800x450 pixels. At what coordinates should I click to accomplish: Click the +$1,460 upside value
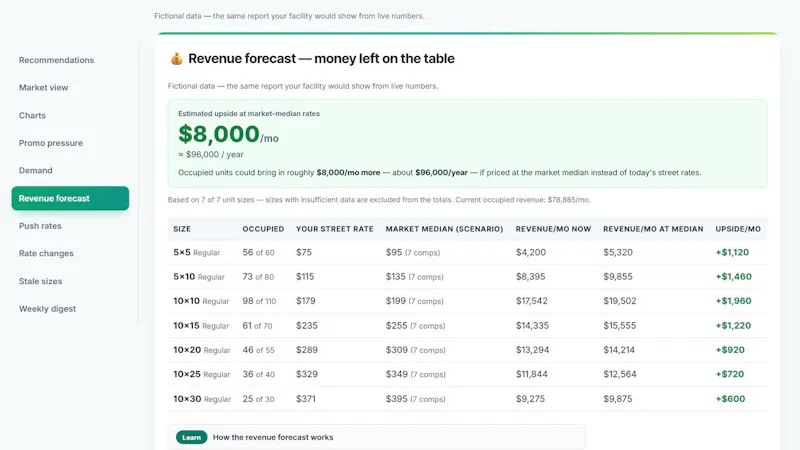click(x=733, y=277)
